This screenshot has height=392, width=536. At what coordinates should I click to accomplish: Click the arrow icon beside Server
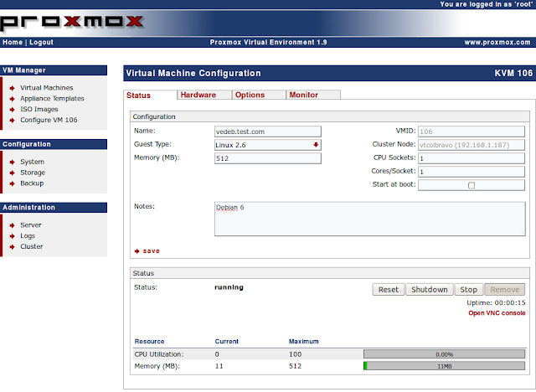coord(13,225)
